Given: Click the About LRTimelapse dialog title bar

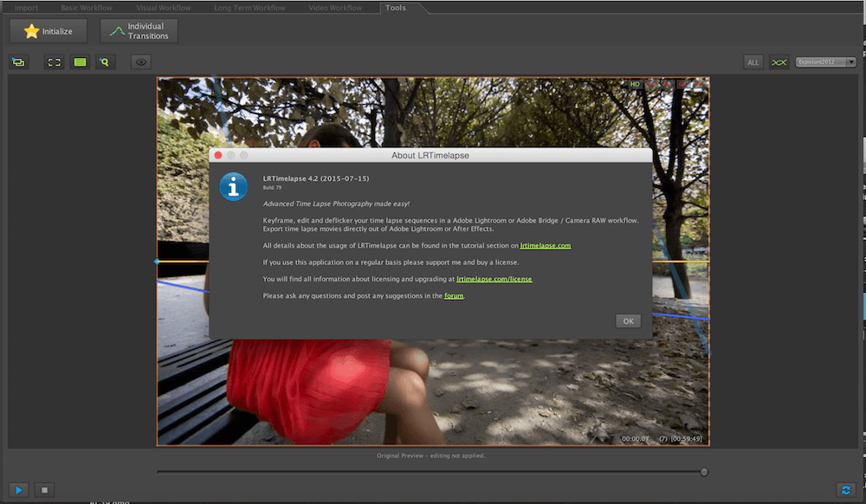Looking at the screenshot, I should 430,156.
